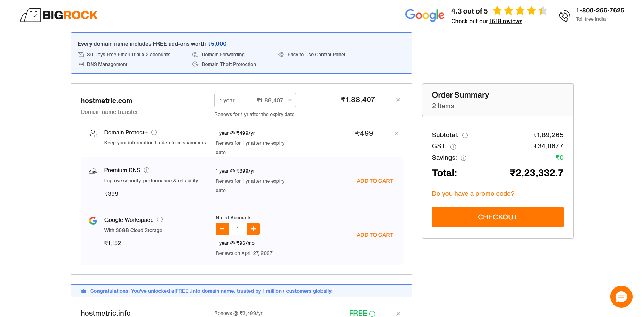Click the Domain Protect+ person lock icon

[93, 133]
